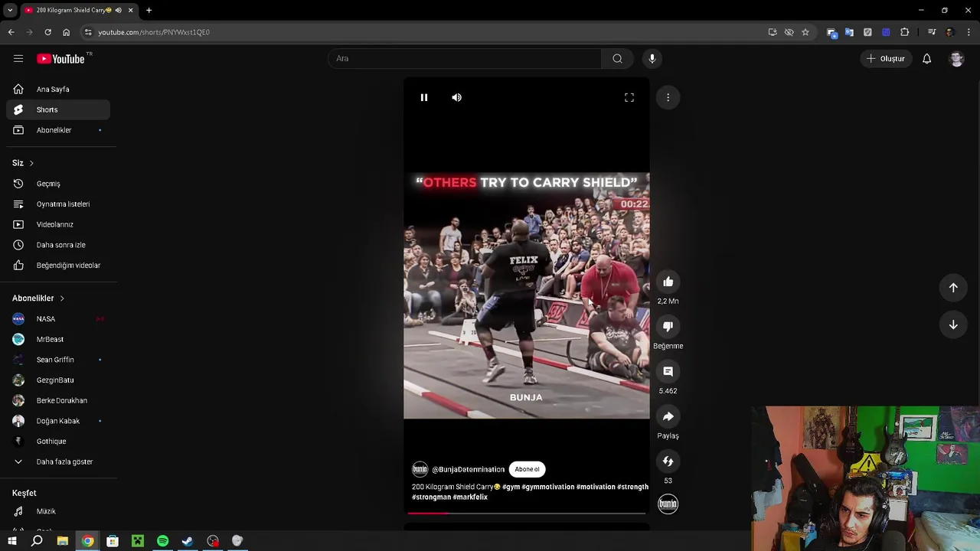Open the BunjaDetermination channel avatar
The height and width of the screenshot is (551, 980).
420,469
